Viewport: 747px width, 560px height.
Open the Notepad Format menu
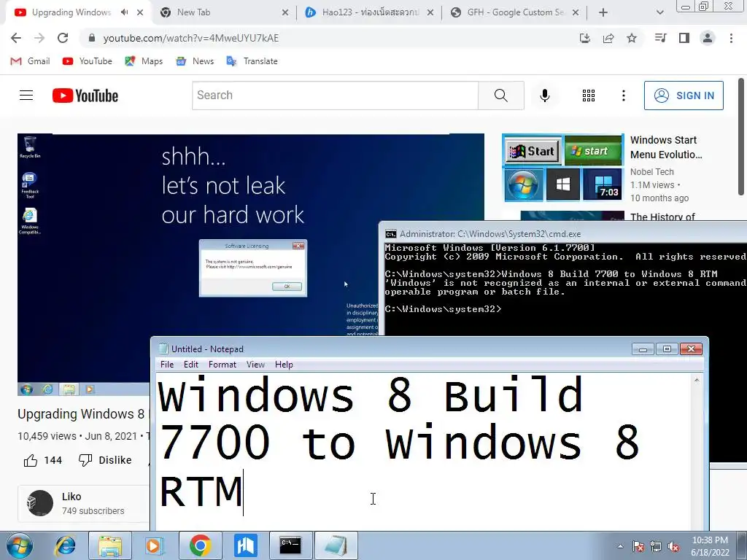222,365
